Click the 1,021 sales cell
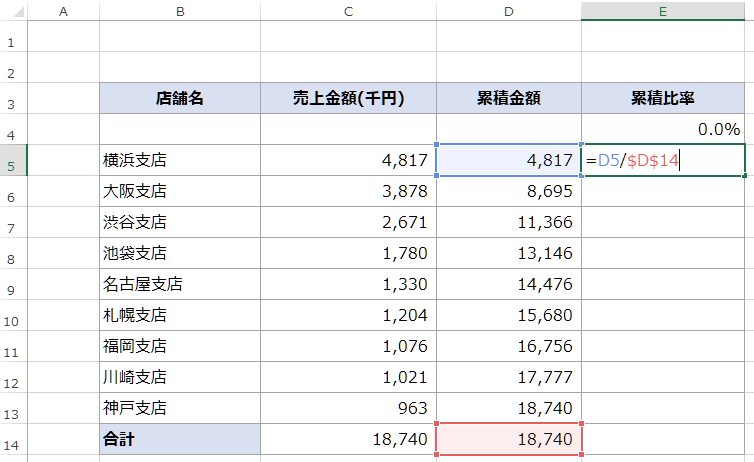This screenshot has height=462, width=754. [349, 377]
